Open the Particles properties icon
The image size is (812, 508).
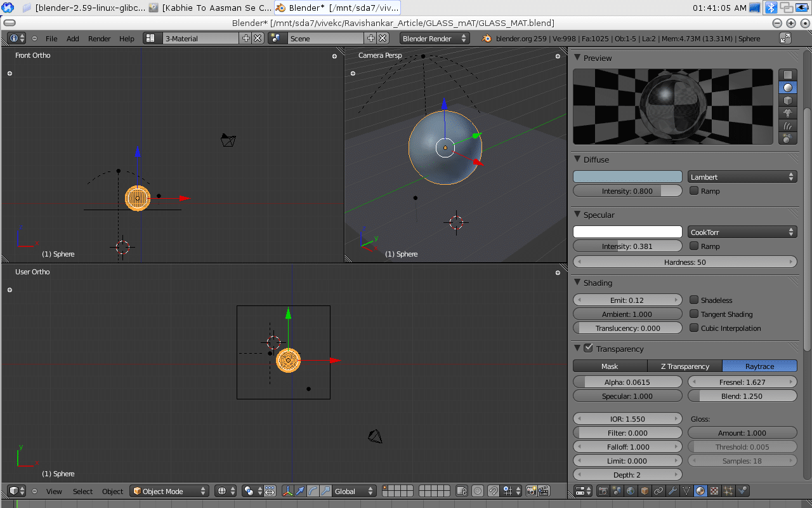[x=728, y=491]
